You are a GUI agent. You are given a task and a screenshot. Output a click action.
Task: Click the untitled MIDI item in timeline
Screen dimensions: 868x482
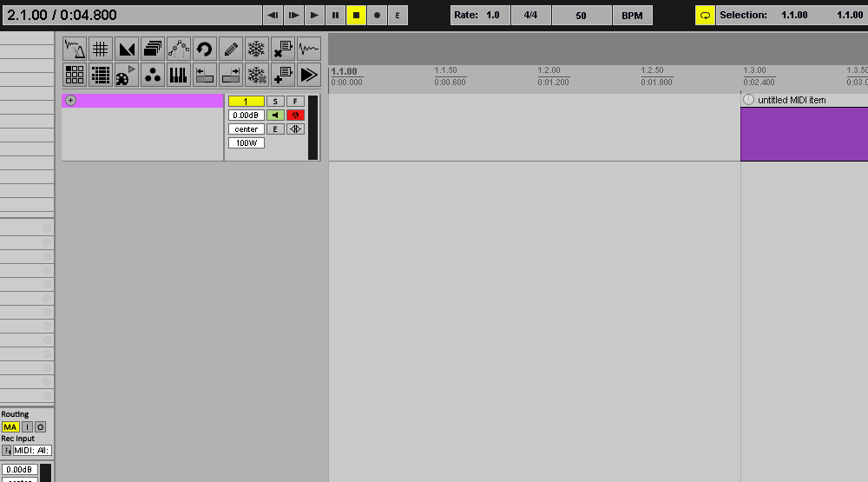[x=805, y=134]
